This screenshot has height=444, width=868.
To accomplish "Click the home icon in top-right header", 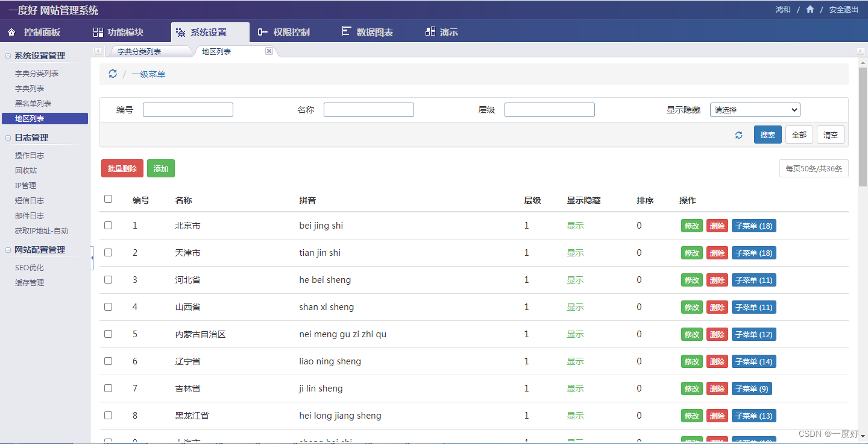I will tap(810, 9).
